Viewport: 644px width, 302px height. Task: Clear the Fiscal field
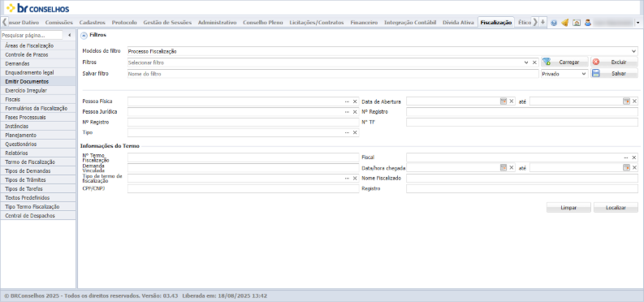(634, 157)
